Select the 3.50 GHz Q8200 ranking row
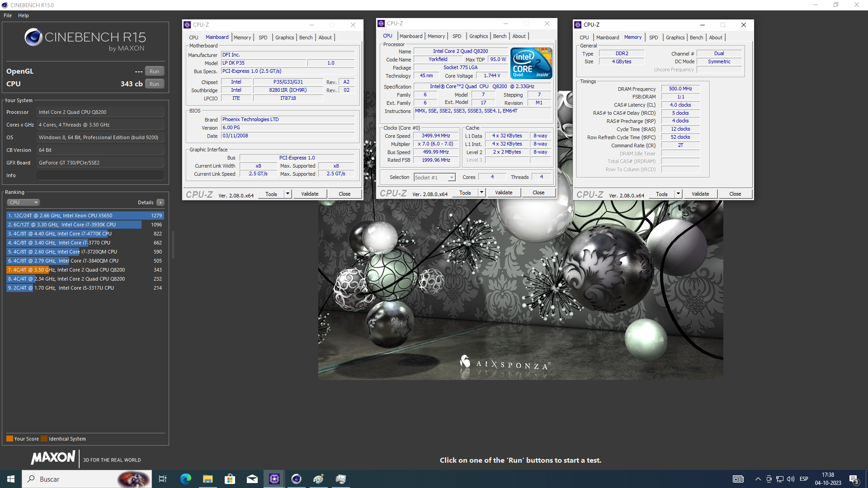Viewport: 868px width, 488px height. (x=85, y=270)
